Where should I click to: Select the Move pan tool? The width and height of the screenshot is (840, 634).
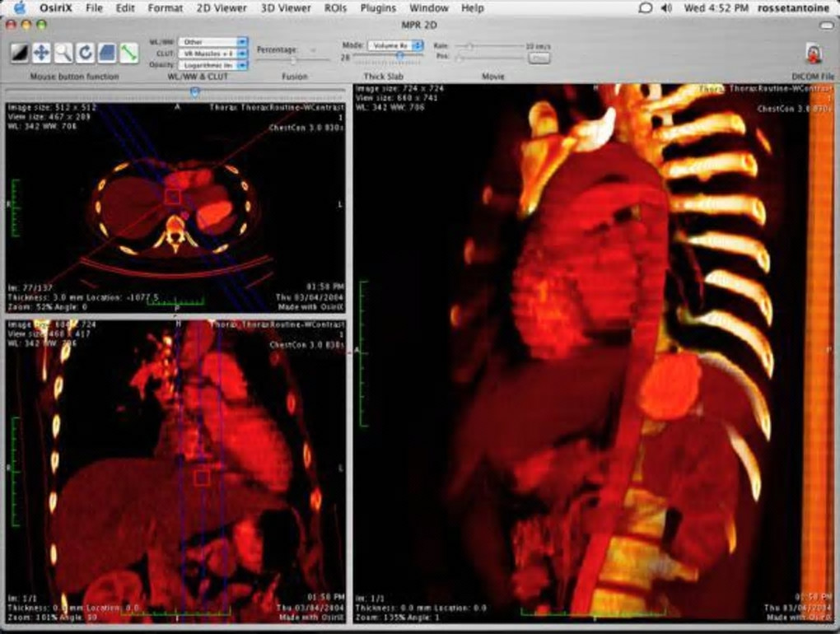click(x=41, y=53)
